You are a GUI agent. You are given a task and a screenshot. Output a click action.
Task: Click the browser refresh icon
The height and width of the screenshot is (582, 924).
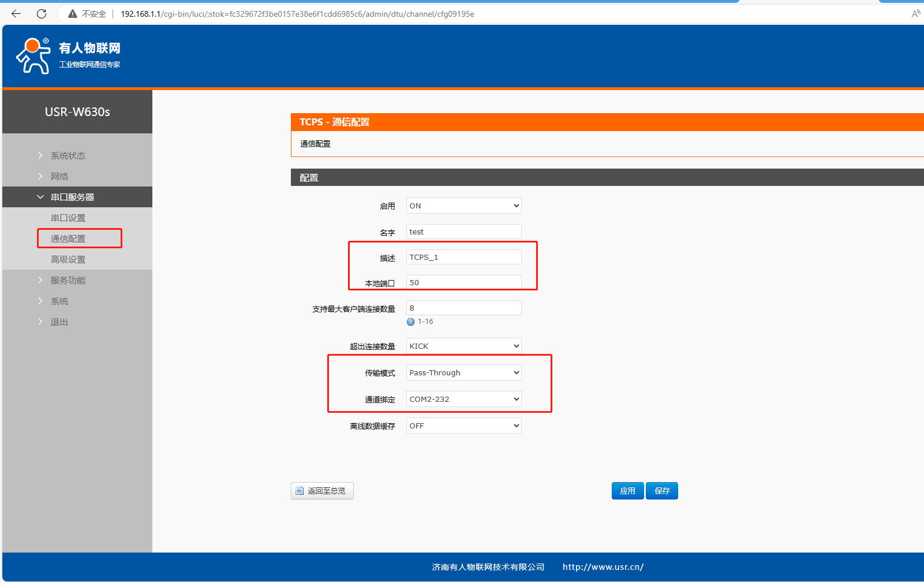tap(42, 14)
